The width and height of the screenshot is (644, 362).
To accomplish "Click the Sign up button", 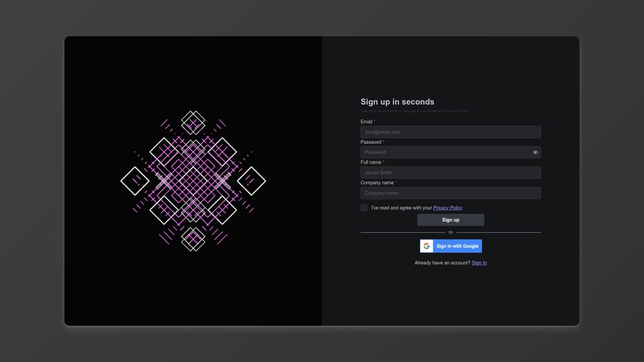I will pos(451,220).
